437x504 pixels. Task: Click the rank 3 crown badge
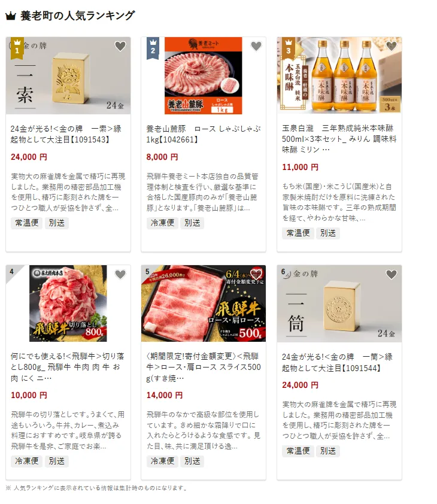point(289,48)
